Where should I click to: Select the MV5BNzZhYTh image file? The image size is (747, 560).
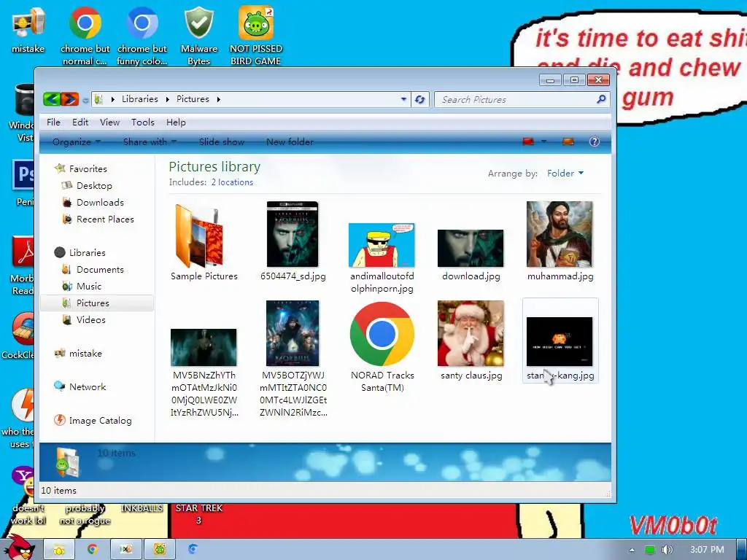[x=204, y=348]
